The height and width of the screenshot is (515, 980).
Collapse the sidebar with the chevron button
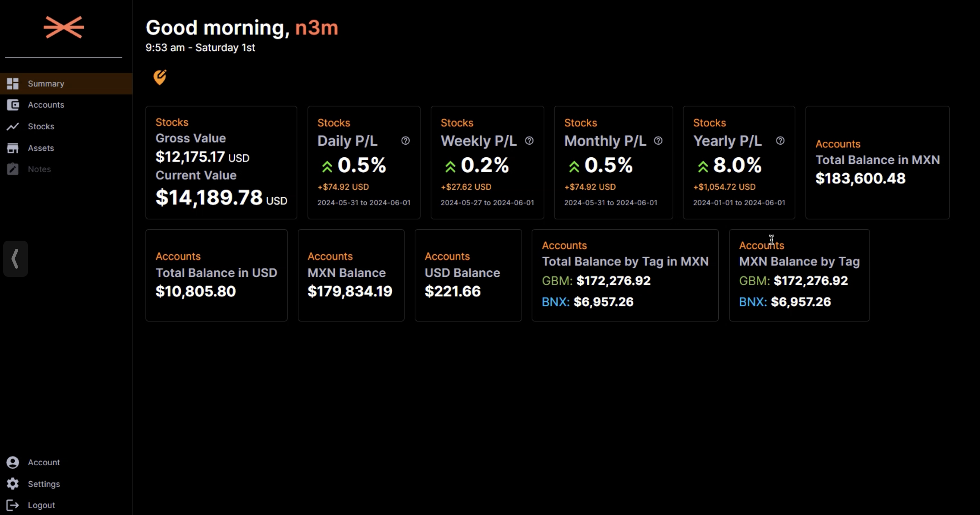tap(16, 259)
